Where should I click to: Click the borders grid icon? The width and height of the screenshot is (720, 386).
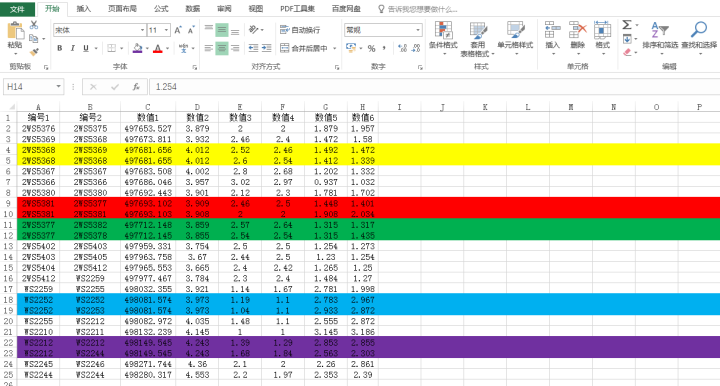(x=112, y=48)
